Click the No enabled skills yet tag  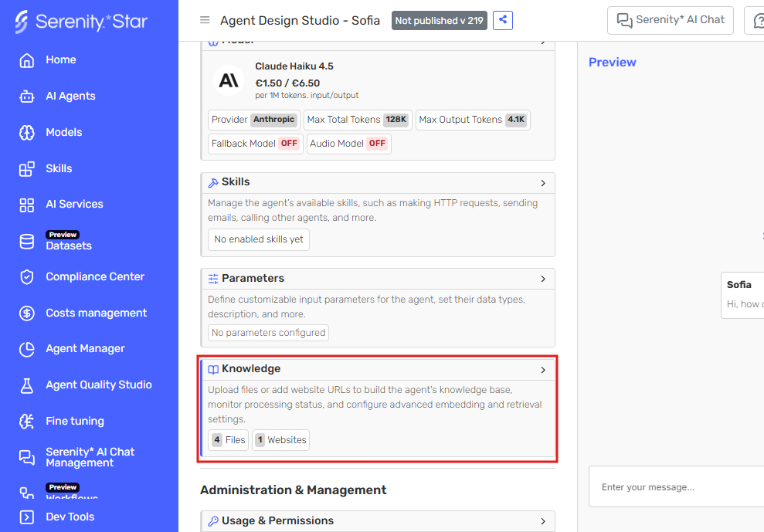[259, 239]
